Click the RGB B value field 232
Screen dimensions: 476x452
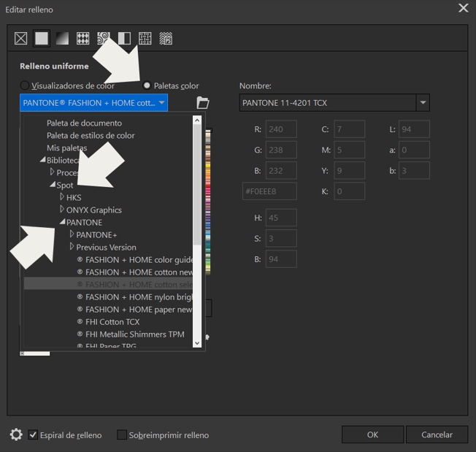pos(281,171)
